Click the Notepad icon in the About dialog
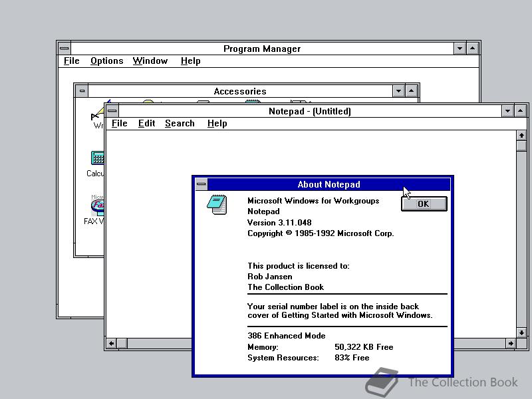Screen dimensions: 532x399 (217, 205)
